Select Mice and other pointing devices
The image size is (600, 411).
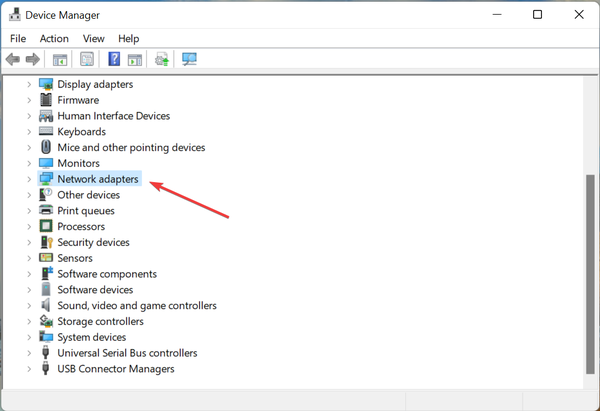[x=131, y=148]
